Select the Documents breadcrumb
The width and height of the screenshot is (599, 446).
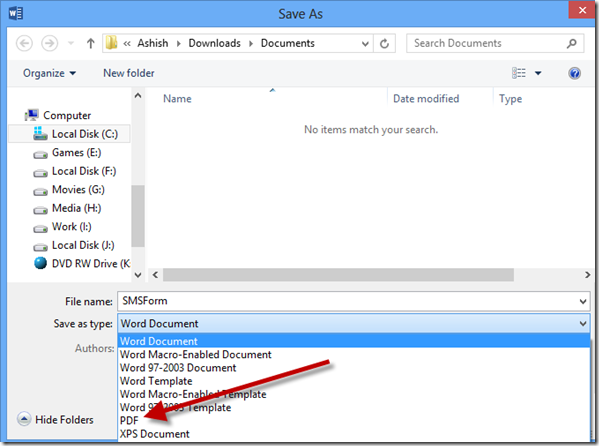(x=288, y=43)
